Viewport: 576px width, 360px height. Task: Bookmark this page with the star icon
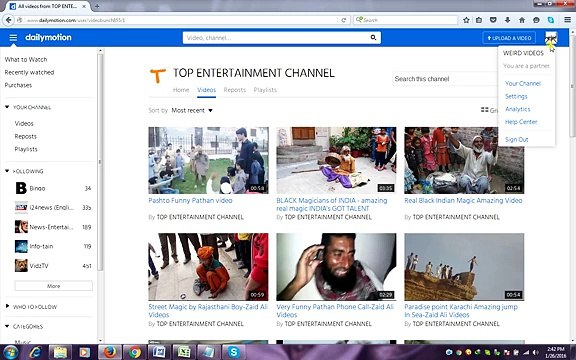466,20
